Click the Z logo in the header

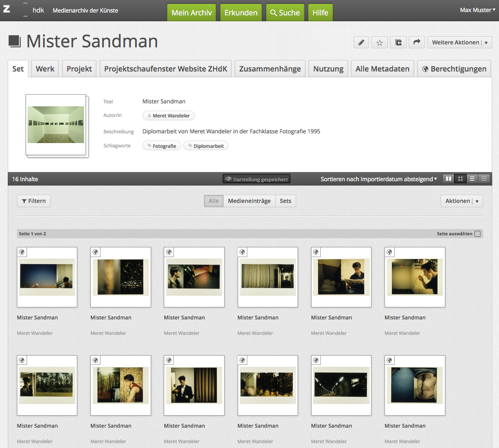(x=7, y=10)
